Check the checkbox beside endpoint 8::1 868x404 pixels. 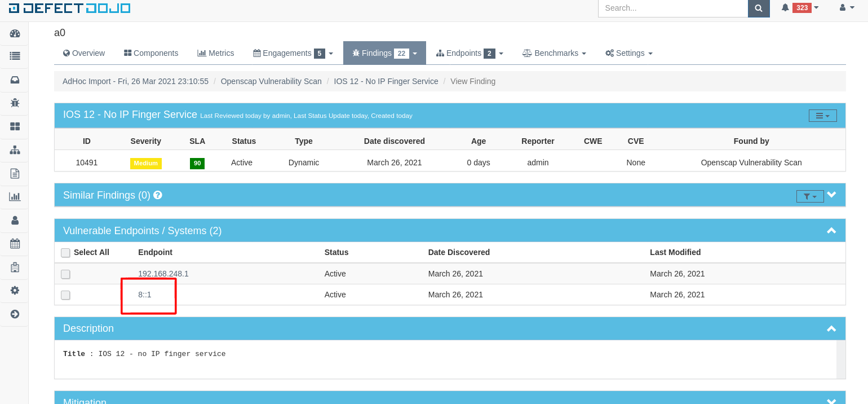pyautogui.click(x=65, y=295)
